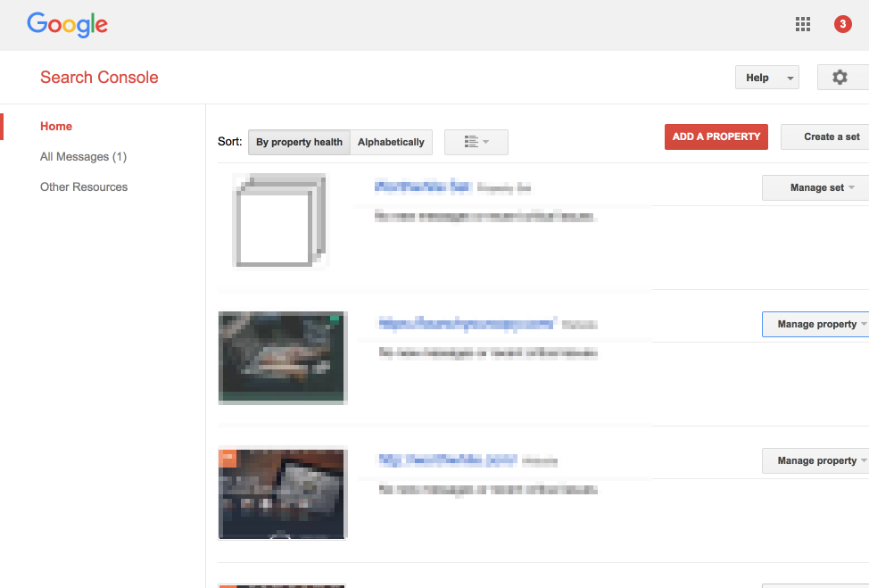Open the Manage set dropdown
The height and width of the screenshot is (588, 869).
[815, 188]
